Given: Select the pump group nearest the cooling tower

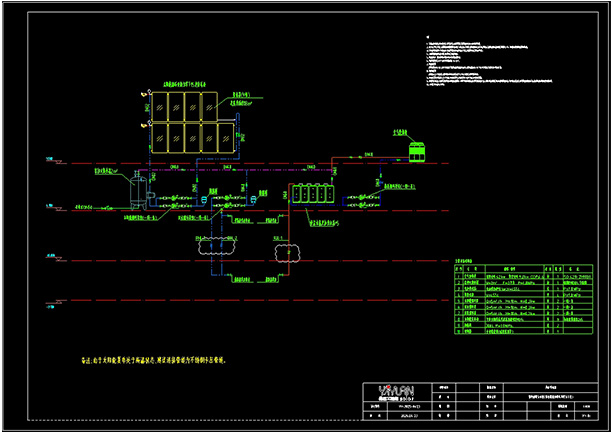Looking at the screenshot, I should (362, 201).
